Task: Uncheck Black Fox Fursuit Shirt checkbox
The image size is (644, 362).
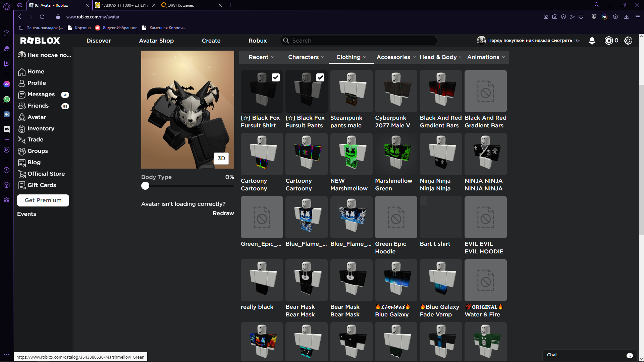Action: pos(276,77)
